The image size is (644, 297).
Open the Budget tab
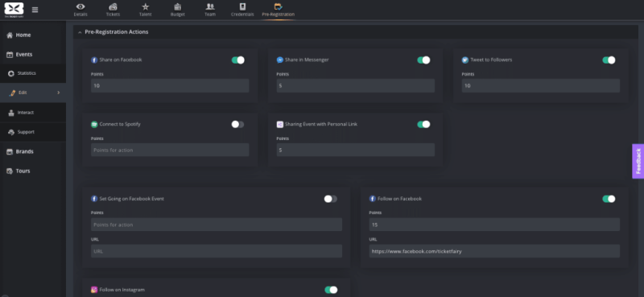click(x=178, y=10)
